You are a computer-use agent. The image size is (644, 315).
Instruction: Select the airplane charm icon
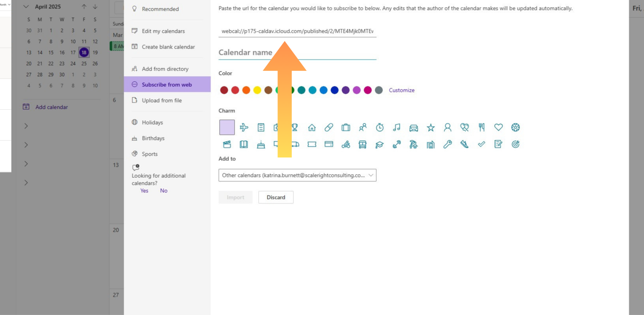pos(244,127)
